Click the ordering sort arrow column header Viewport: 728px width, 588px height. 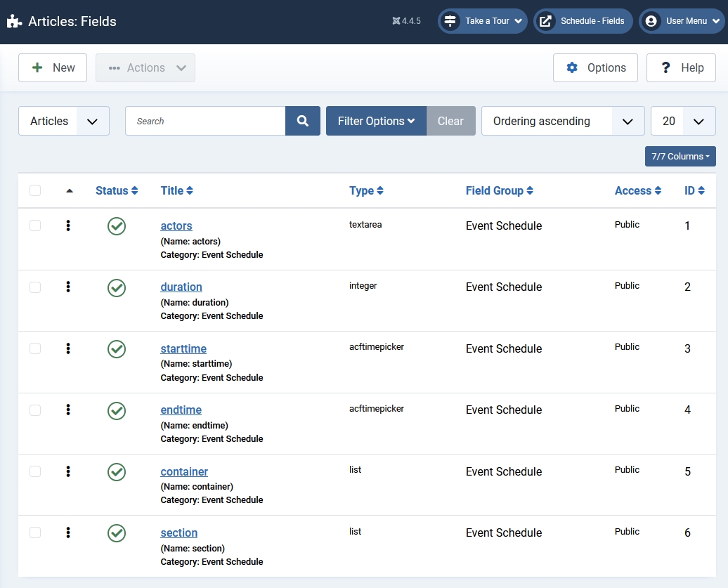tap(69, 190)
